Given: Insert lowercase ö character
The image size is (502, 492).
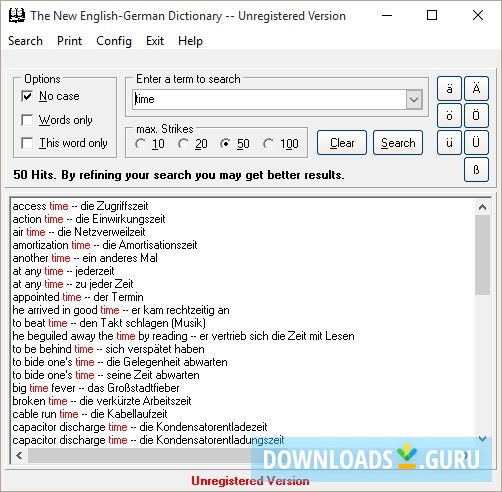Looking at the screenshot, I should [x=449, y=116].
